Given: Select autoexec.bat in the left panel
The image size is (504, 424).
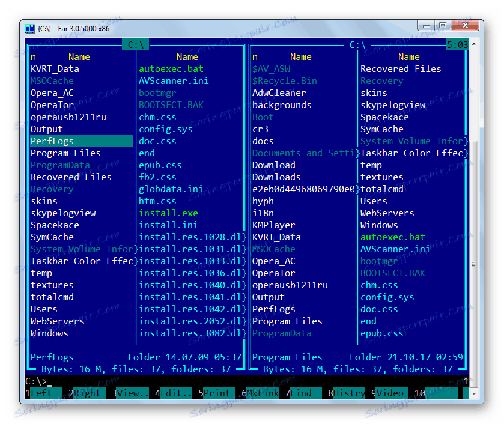Looking at the screenshot, I should coord(171,69).
